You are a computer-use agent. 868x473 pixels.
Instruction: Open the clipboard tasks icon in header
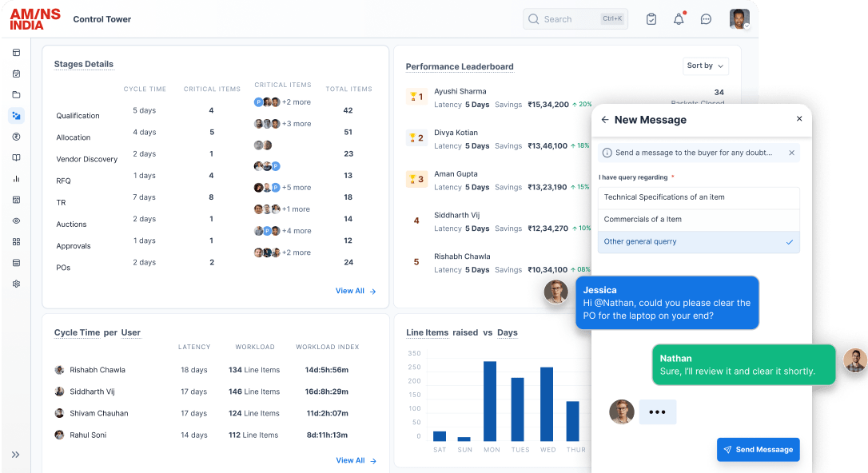click(x=651, y=19)
